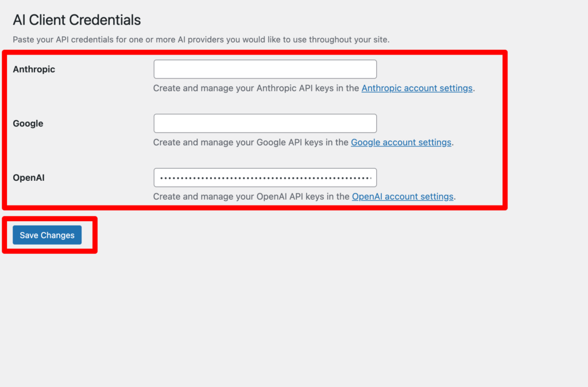Focus the Anthropic API key field
Viewport: 588px width, 387px height.
point(265,69)
